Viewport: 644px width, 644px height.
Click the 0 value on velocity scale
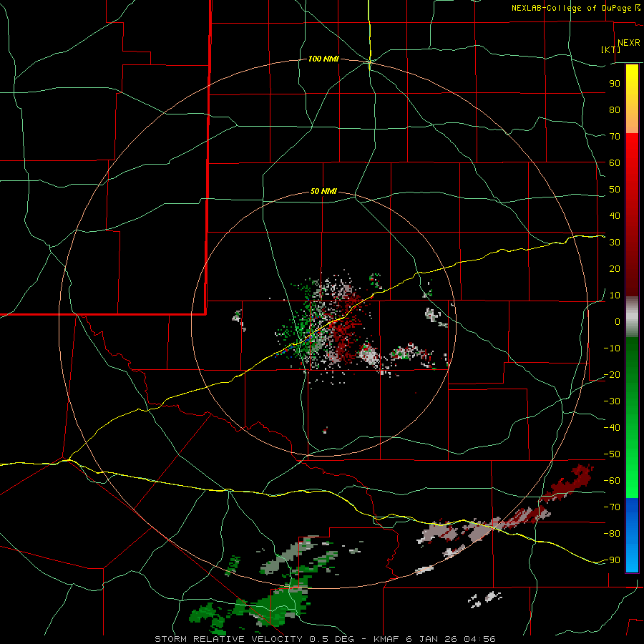pyautogui.click(x=618, y=321)
